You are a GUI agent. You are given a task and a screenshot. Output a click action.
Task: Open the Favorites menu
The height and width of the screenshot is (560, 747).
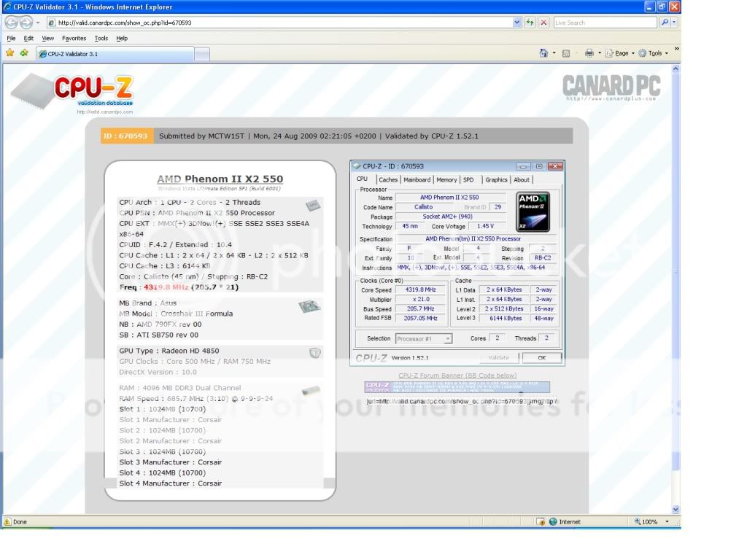(x=74, y=38)
